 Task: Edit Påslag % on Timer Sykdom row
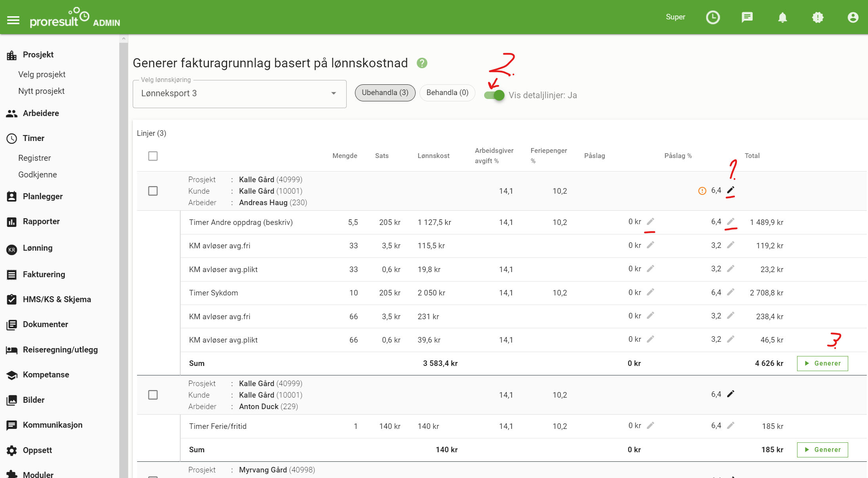pos(731,292)
